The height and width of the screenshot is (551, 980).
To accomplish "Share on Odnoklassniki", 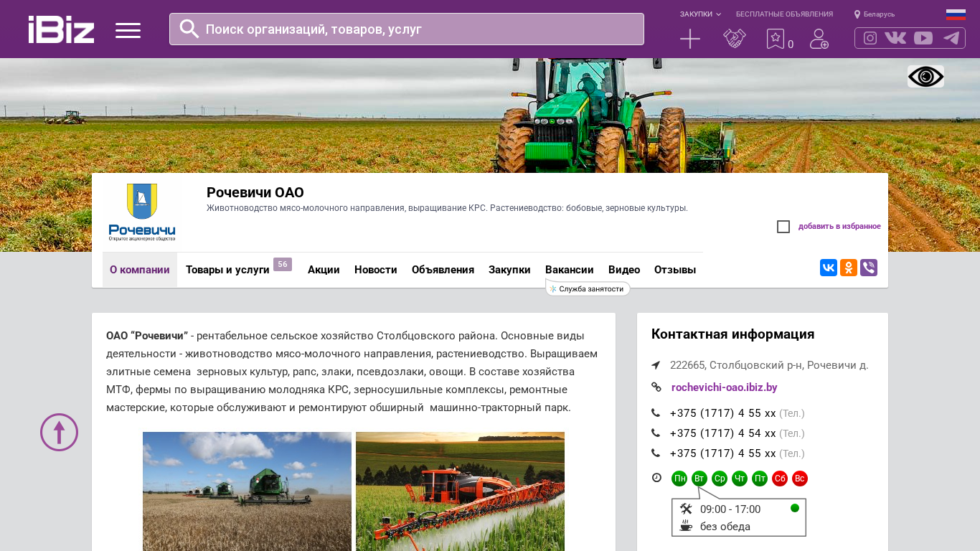I will coord(849,268).
